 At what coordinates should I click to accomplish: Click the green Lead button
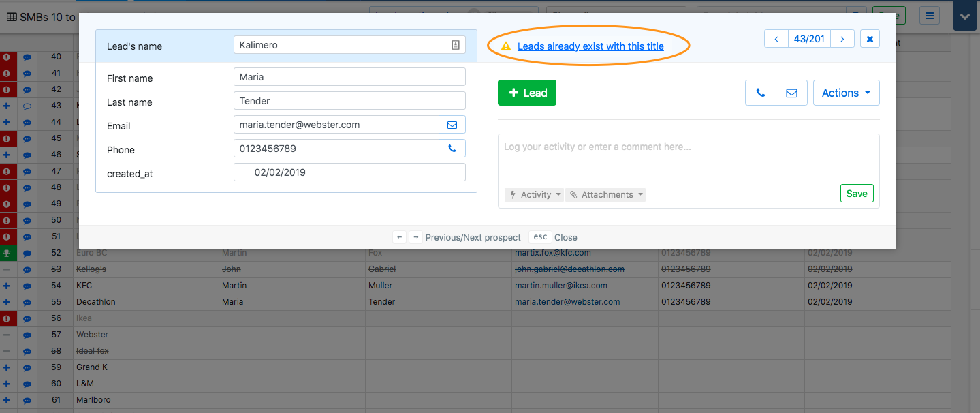tap(526, 93)
